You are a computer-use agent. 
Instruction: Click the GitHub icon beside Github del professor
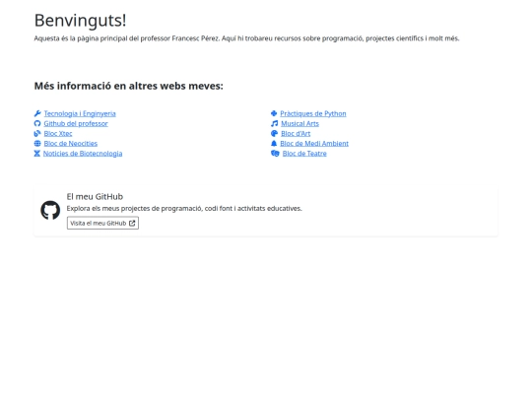pos(37,123)
